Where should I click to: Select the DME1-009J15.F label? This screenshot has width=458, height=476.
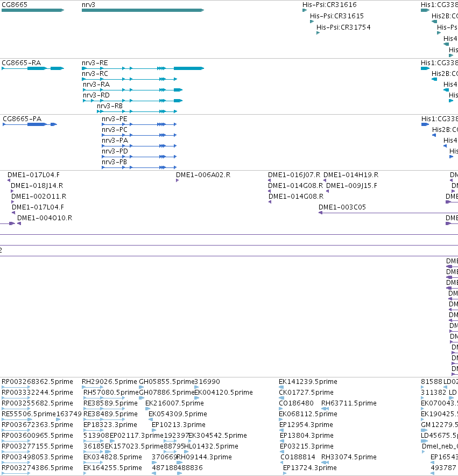[351, 186]
